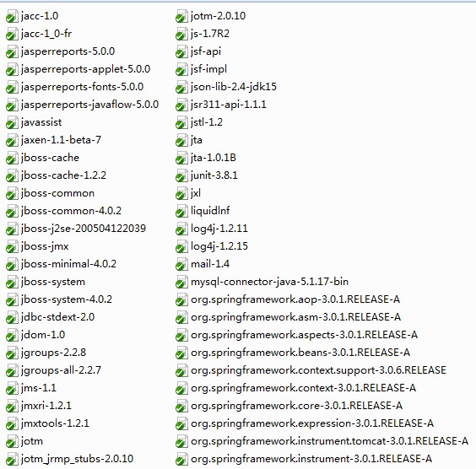
Task: Select the icon beside jboss-common-4.0.2
Action: [x=12, y=211]
